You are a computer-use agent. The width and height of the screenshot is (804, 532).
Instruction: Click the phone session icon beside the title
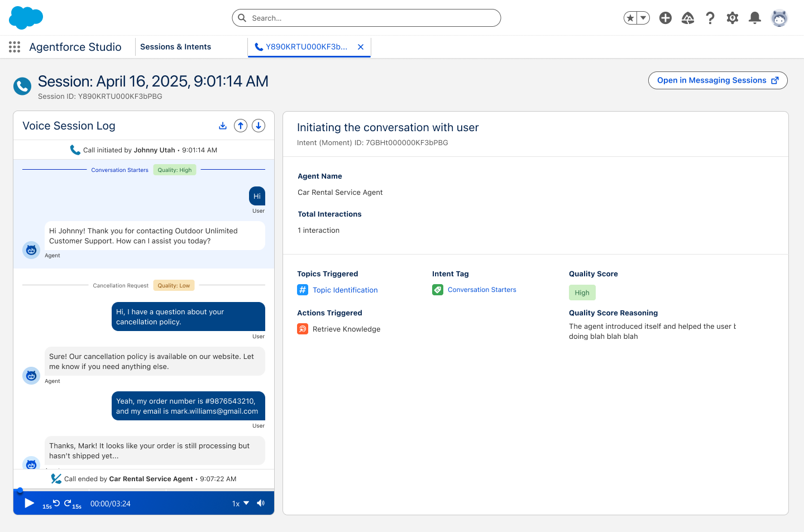pos(22,86)
